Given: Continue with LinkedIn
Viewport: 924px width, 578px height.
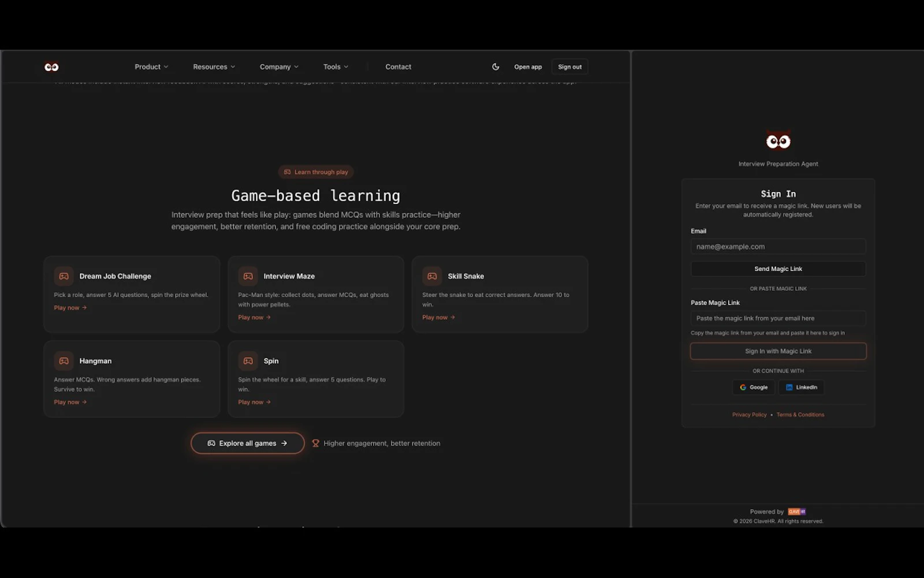Looking at the screenshot, I should tap(801, 387).
